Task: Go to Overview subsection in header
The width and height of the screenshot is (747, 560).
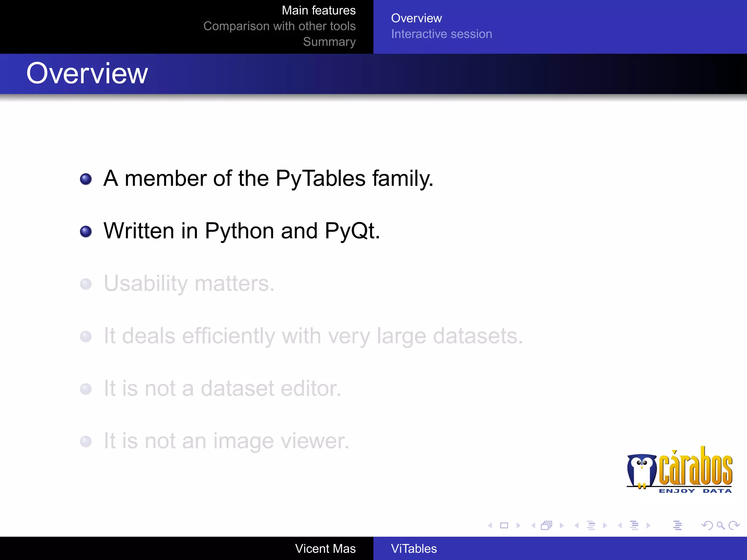Action: (x=417, y=18)
